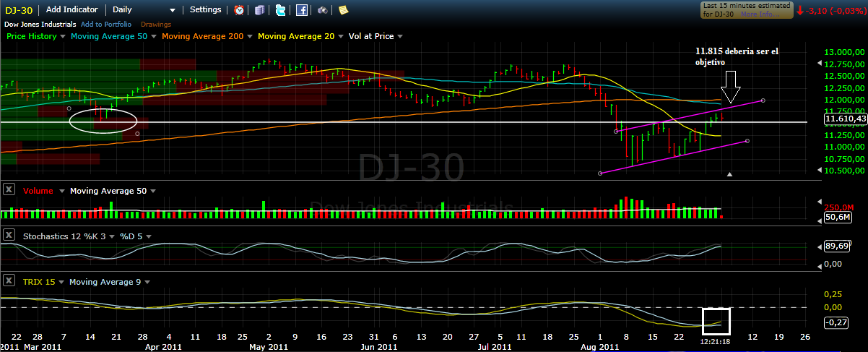Click Add Indicator
Image resolution: width=868 pixels, height=352 pixels.
tap(72, 10)
